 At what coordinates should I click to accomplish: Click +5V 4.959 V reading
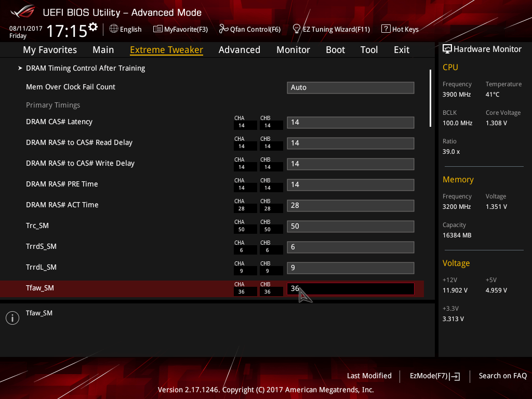pos(496,290)
